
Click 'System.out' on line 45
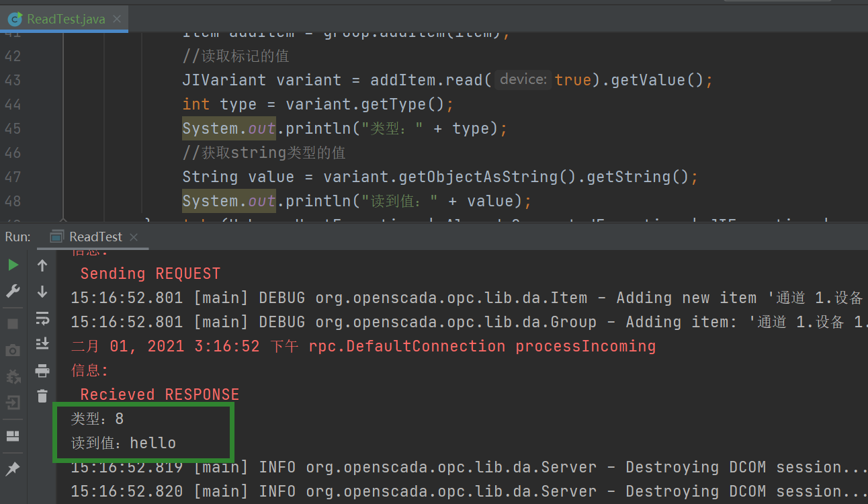[229, 128]
